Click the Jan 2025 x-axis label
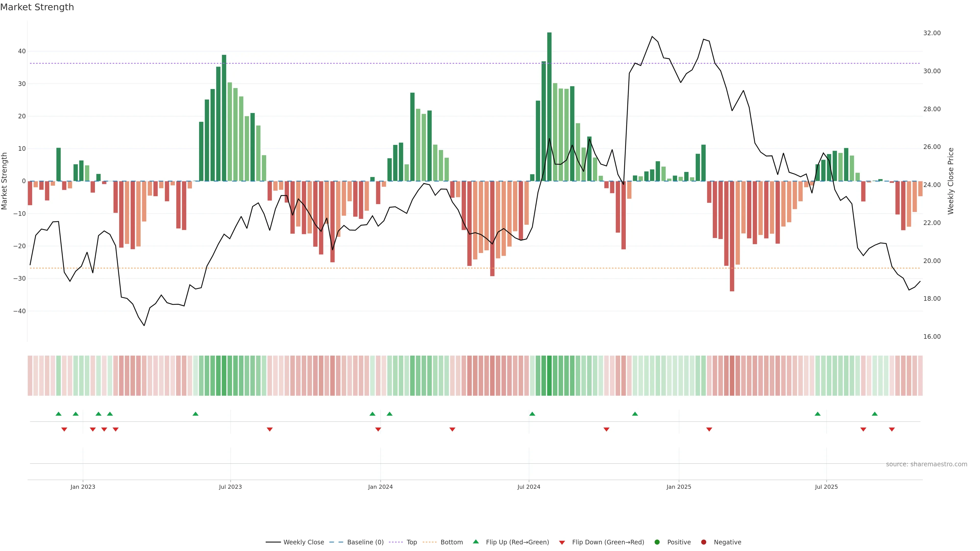980x551 pixels. (x=679, y=487)
